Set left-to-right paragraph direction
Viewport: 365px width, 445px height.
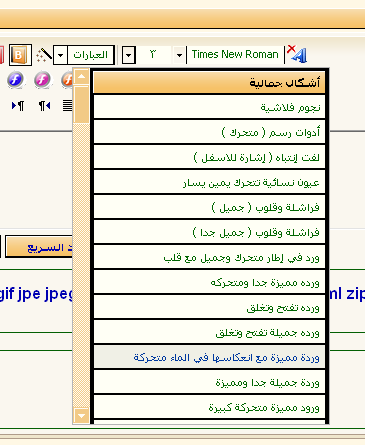click(18, 106)
